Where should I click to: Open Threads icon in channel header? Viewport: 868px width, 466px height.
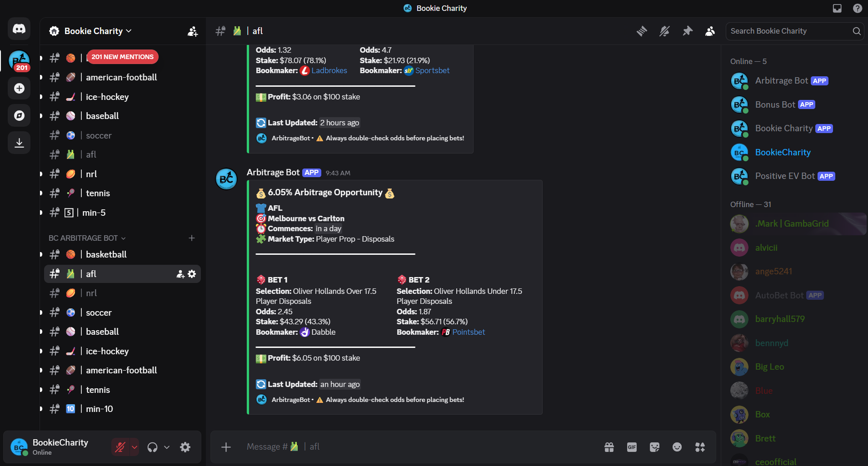pos(642,31)
